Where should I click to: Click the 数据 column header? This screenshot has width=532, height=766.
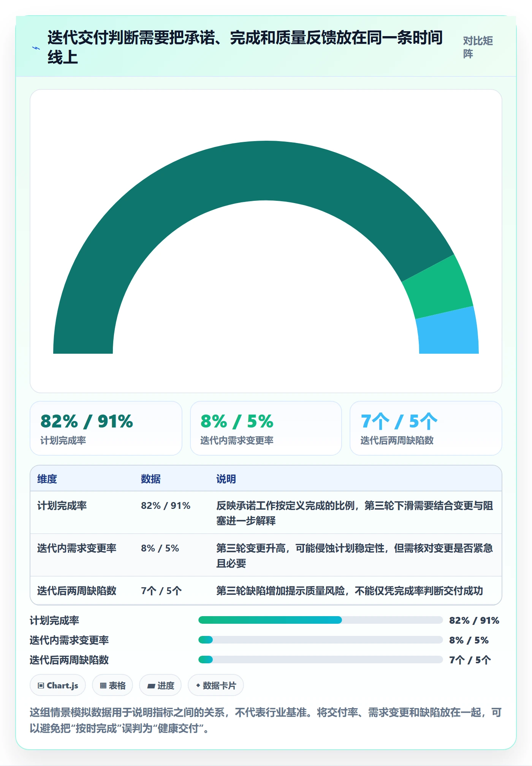pyautogui.click(x=151, y=479)
